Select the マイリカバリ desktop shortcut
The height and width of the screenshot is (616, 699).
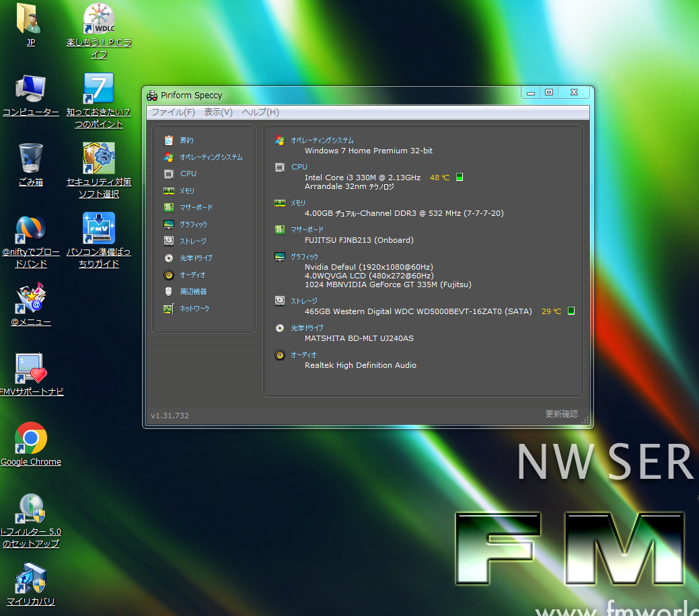click(x=31, y=584)
